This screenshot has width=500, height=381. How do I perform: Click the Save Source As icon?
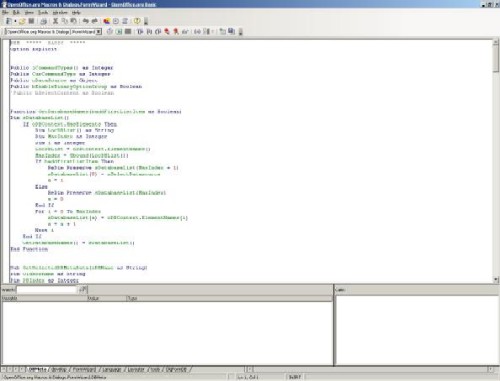(x=231, y=32)
